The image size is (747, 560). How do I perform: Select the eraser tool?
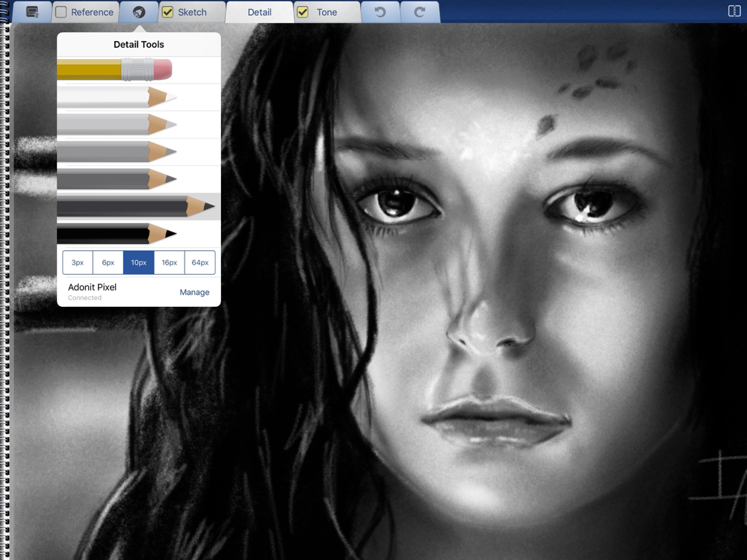click(x=139, y=69)
